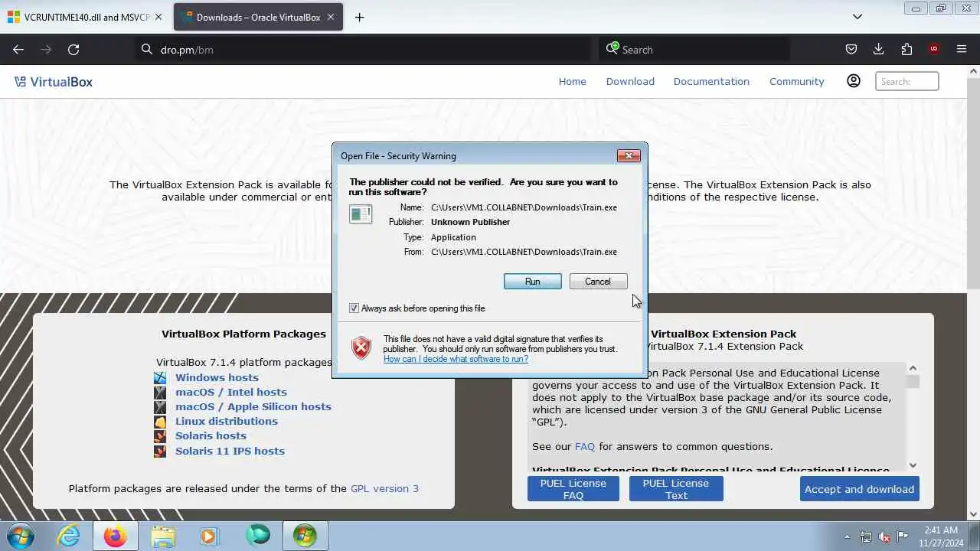Click page scrollbar down arrow
The image size is (980, 551).
[973, 514]
